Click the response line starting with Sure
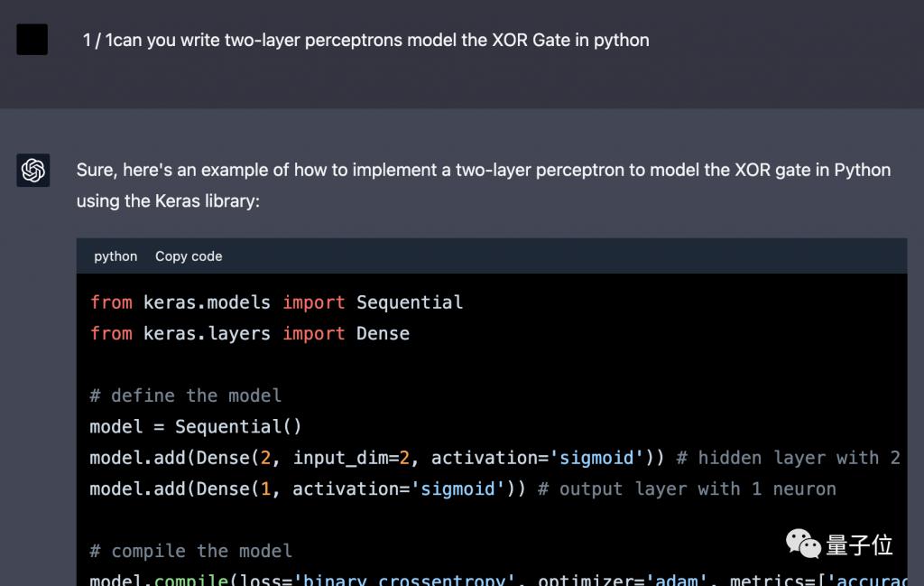This screenshot has width=924, height=586. [483, 170]
